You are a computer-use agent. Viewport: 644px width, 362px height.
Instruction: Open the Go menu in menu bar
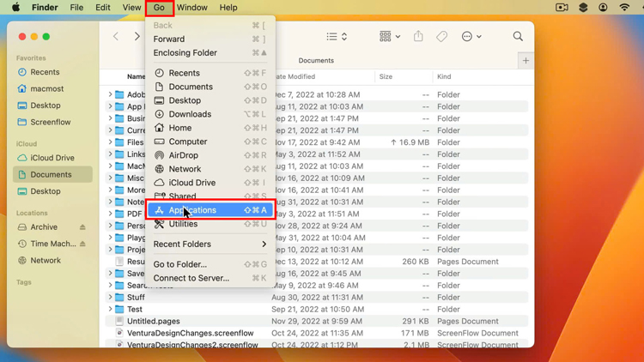click(x=159, y=8)
